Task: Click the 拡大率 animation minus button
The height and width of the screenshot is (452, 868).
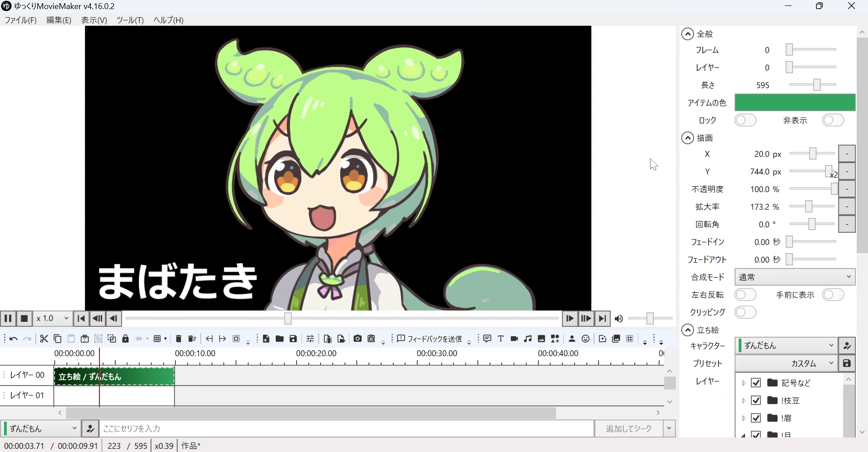Action: click(x=847, y=207)
